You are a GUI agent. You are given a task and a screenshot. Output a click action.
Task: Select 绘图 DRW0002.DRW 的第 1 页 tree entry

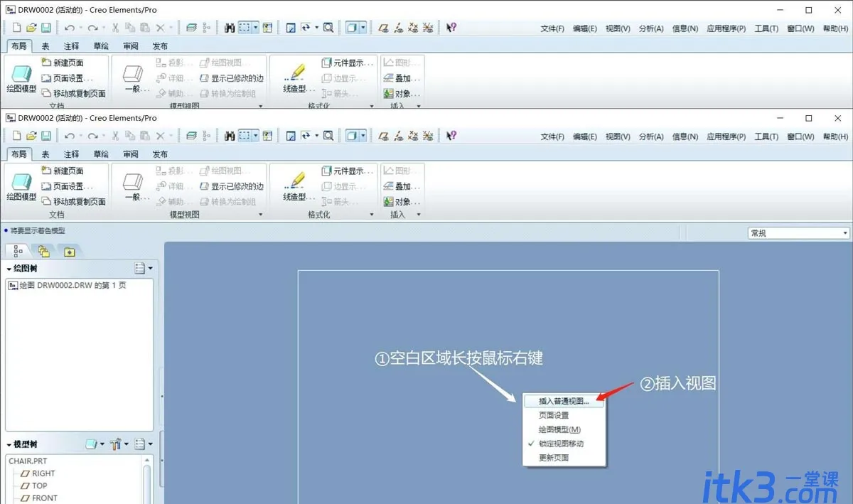point(68,285)
